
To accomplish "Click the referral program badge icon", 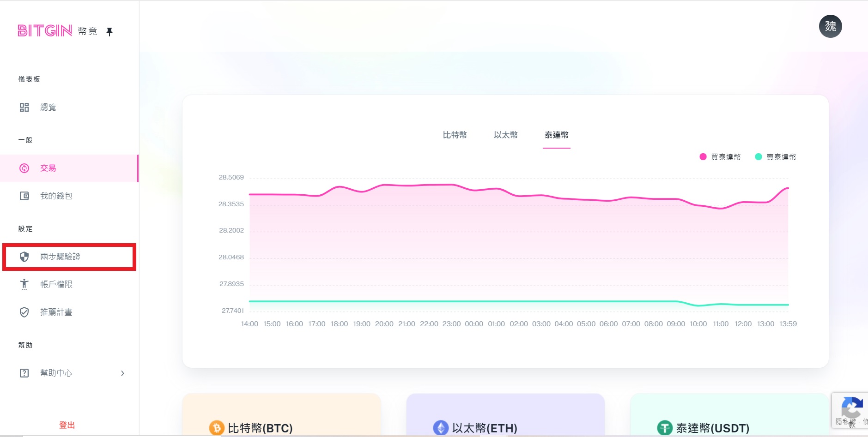I will pyautogui.click(x=24, y=312).
